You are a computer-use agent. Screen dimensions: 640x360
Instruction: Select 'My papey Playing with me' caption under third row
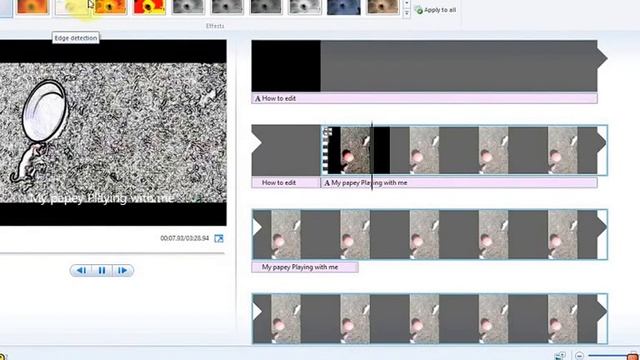click(305, 267)
